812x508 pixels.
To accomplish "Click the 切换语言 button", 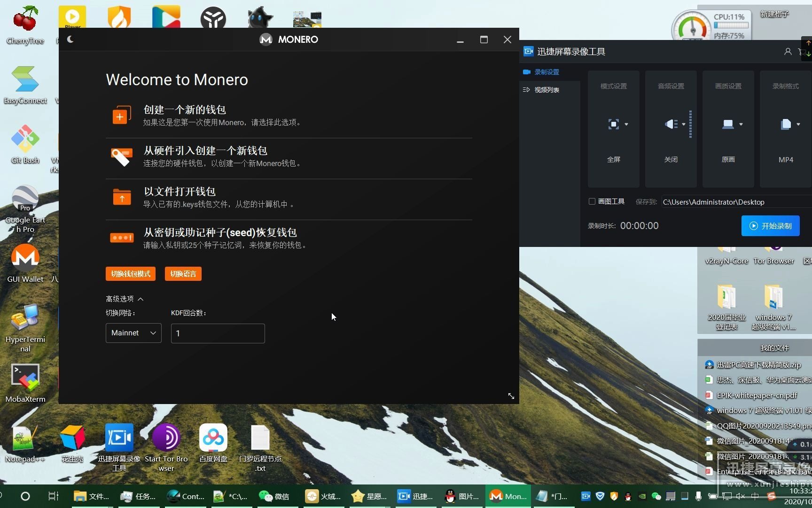I will 183,274.
